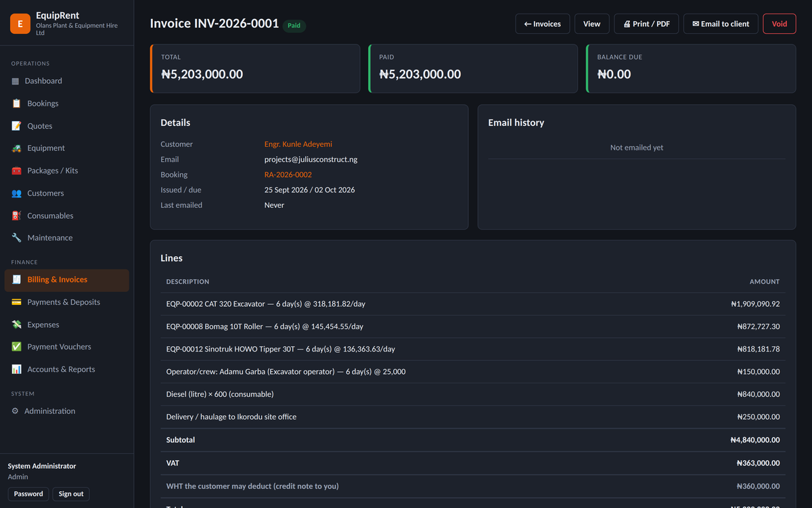
Task: Void this invoice
Action: tap(780, 24)
